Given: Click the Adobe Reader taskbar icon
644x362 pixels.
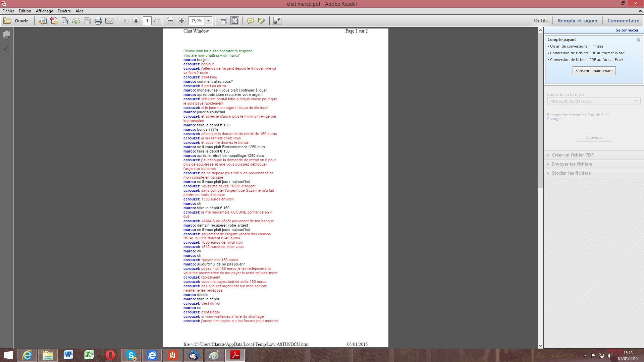Looking at the screenshot, I should click(235, 355).
